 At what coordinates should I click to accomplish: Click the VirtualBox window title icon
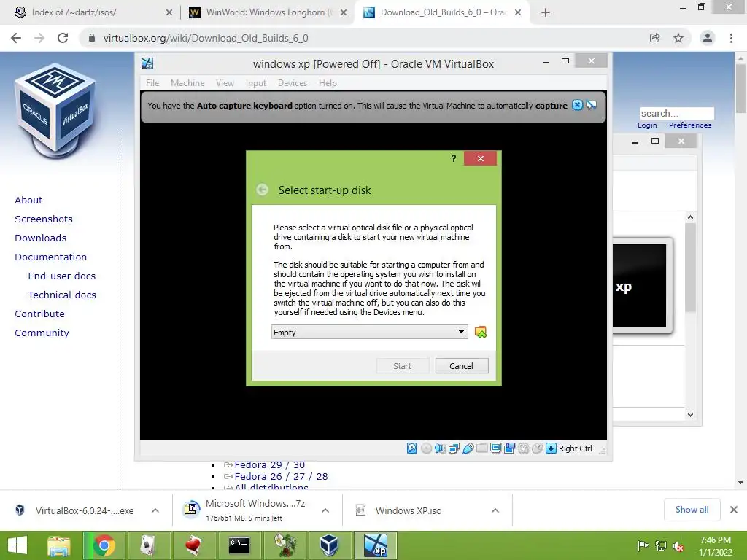(147, 63)
